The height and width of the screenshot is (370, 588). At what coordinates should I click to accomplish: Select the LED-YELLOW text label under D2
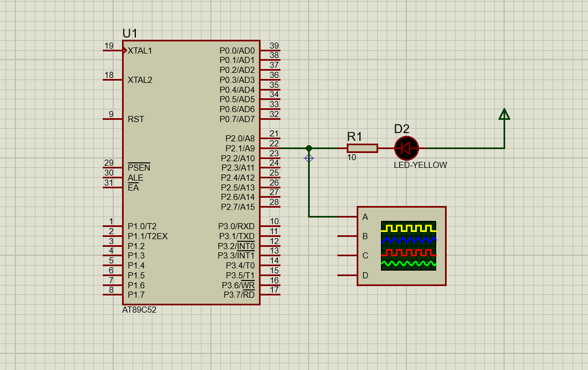(x=421, y=165)
